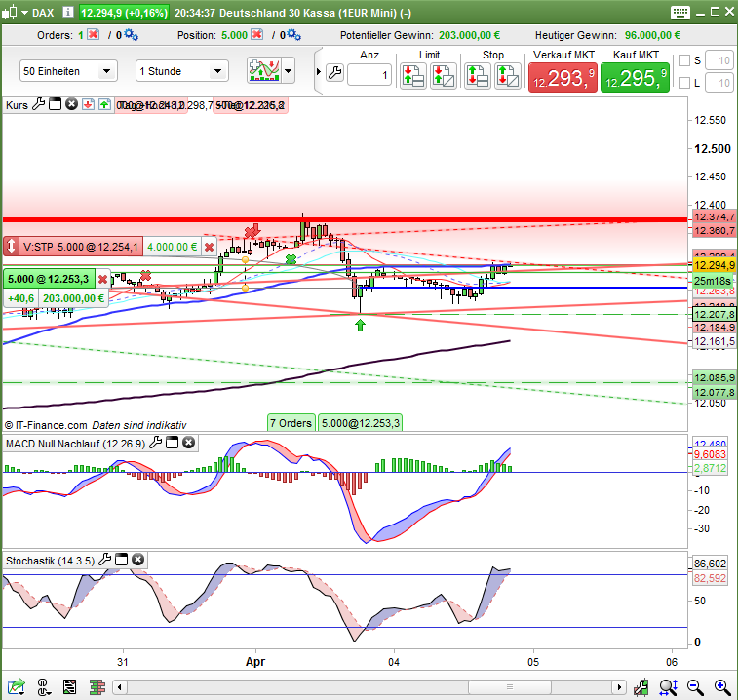Click the +40,6 points profit label
The width and height of the screenshot is (738, 700).
[x=20, y=298]
